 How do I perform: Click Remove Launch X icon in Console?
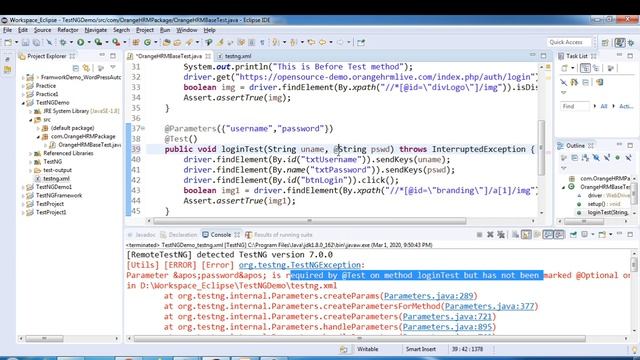490,235
